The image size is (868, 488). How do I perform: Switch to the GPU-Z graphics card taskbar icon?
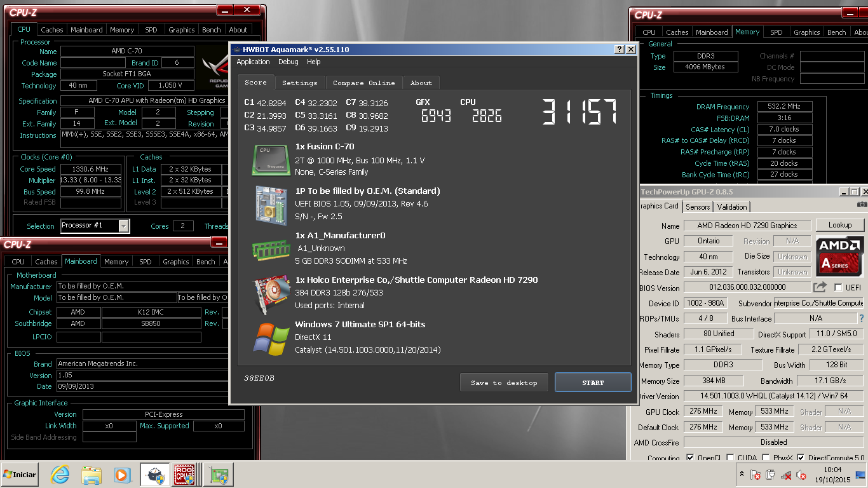pos(219,475)
